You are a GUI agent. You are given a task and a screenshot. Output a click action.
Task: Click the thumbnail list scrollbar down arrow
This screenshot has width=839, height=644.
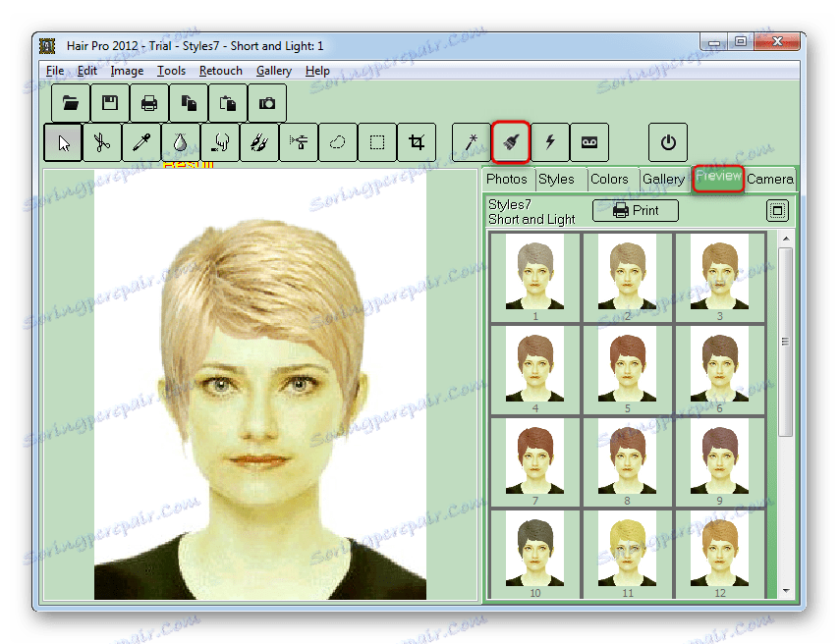[x=786, y=591]
